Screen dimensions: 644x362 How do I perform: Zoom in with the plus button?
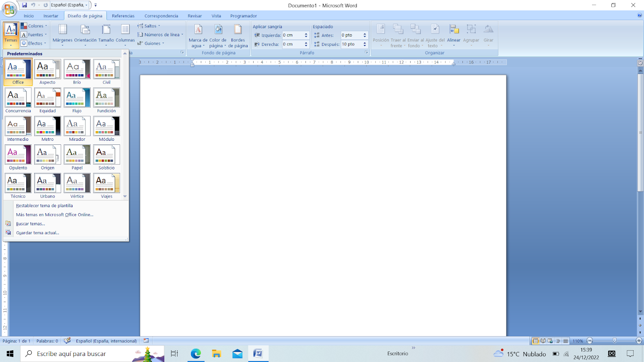[x=639, y=341]
